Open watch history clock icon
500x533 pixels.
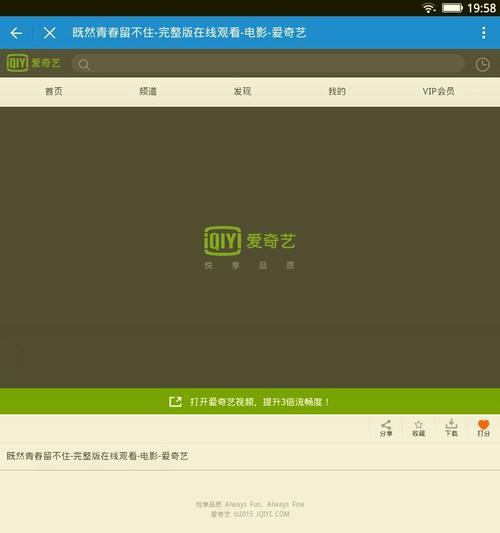click(x=482, y=64)
